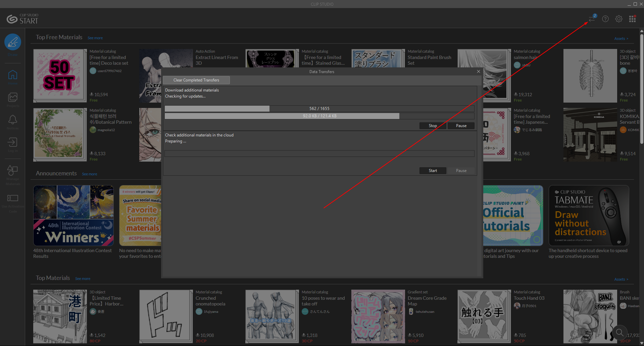Open the KOMIKA Servant bedroom thumbnail
This screenshot has height=346, width=644.
point(590,135)
